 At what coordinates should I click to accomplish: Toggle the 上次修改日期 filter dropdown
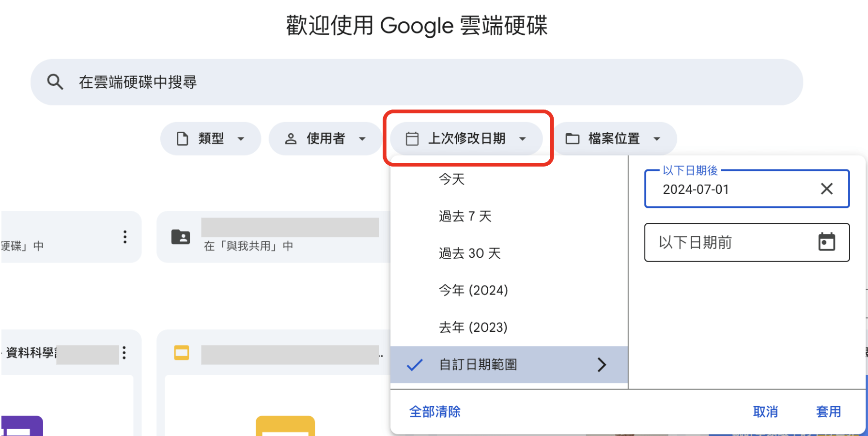point(466,139)
